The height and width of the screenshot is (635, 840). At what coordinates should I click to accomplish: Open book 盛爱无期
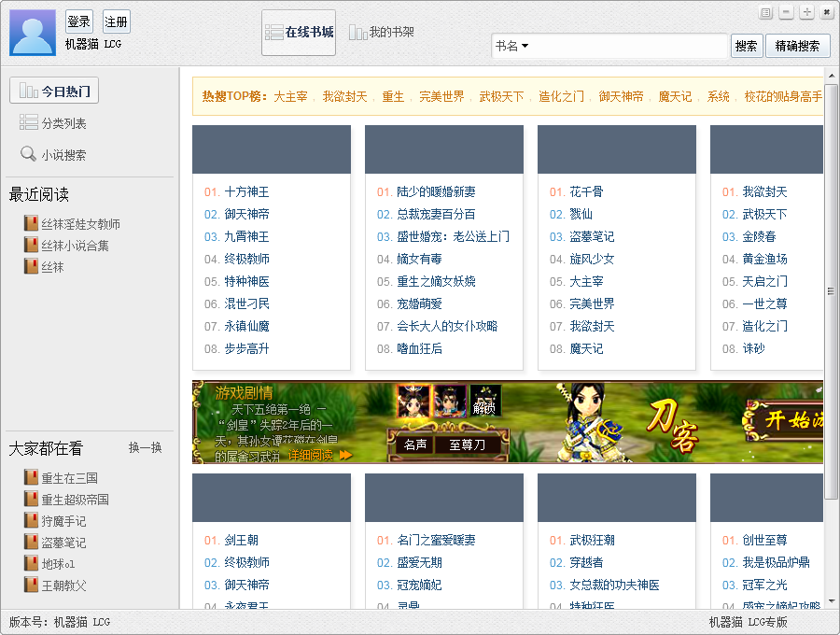pos(419,563)
